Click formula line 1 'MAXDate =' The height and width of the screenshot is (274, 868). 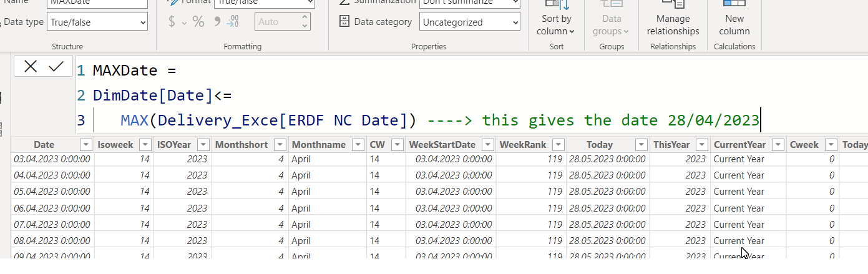135,71
